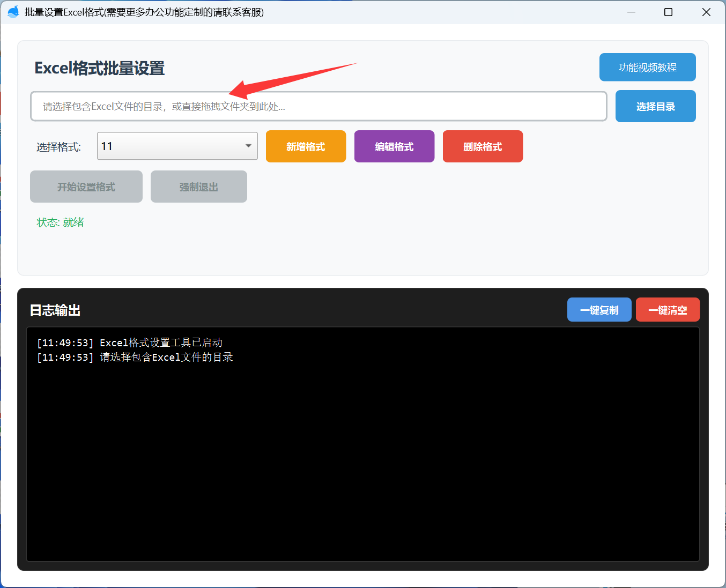
Task: Close the window
Action: [x=706, y=12]
